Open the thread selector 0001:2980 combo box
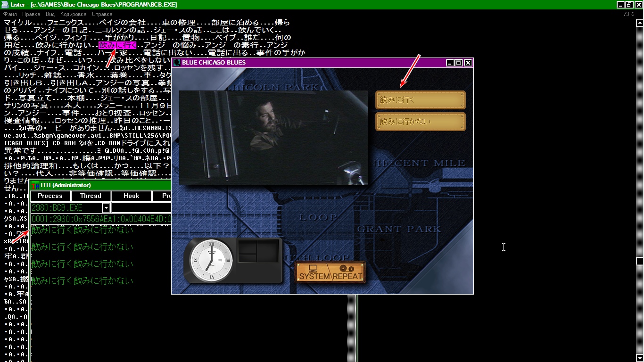The height and width of the screenshot is (362, 644). [100, 219]
